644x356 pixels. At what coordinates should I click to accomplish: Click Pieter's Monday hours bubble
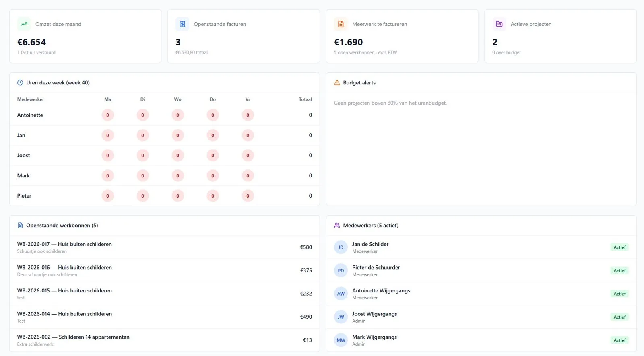point(107,196)
